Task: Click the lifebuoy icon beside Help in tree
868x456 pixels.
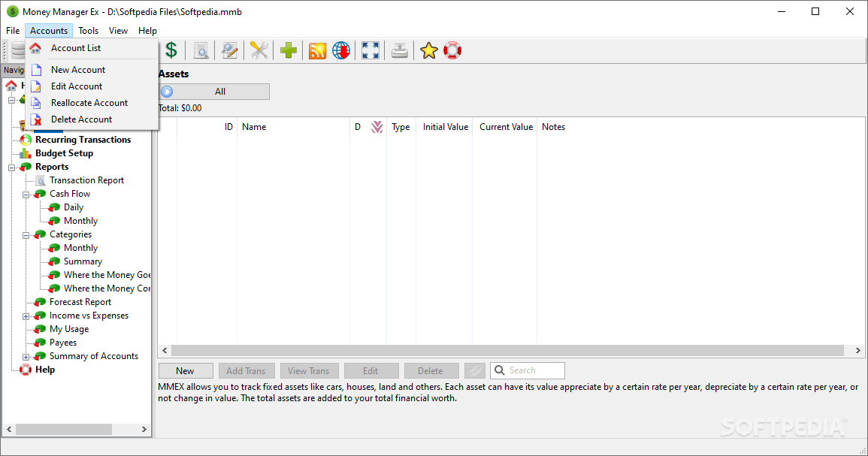Action: pyautogui.click(x=26, y=370)
